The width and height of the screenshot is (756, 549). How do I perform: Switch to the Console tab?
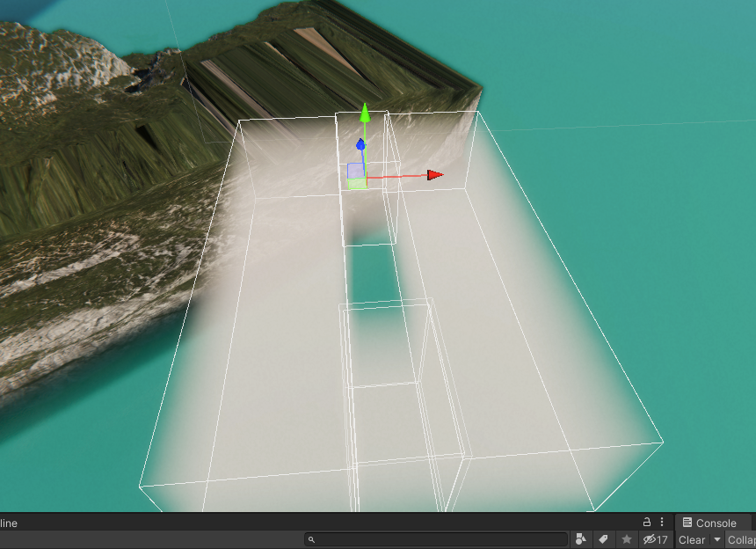712,523
